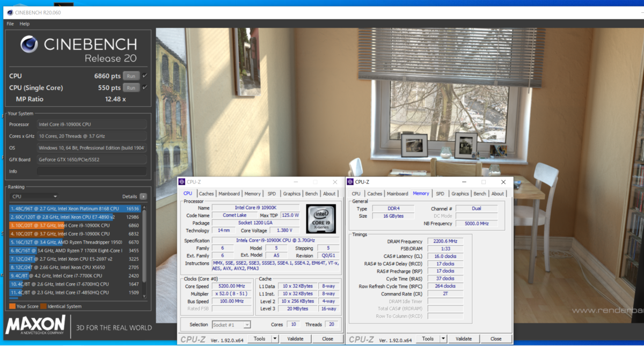Viewport: 644px width, 346px height.
Task: Click the DRAM Frequency value 2200.6 MHz
Action: pyautogui.click(x=445, y=241)
